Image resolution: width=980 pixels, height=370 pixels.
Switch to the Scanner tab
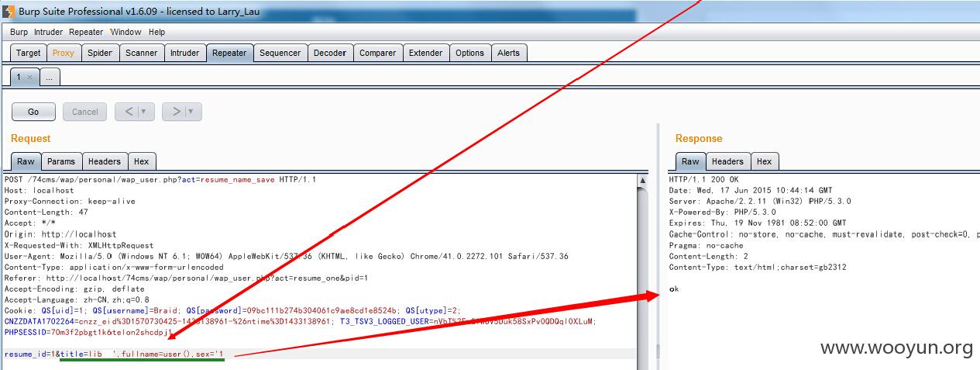pos(142,53)
